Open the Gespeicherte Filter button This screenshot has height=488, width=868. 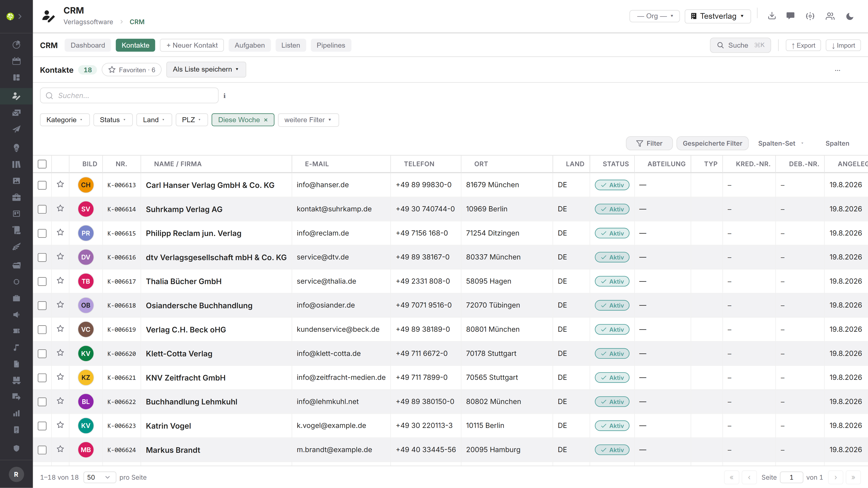click(x=712, y=143)
